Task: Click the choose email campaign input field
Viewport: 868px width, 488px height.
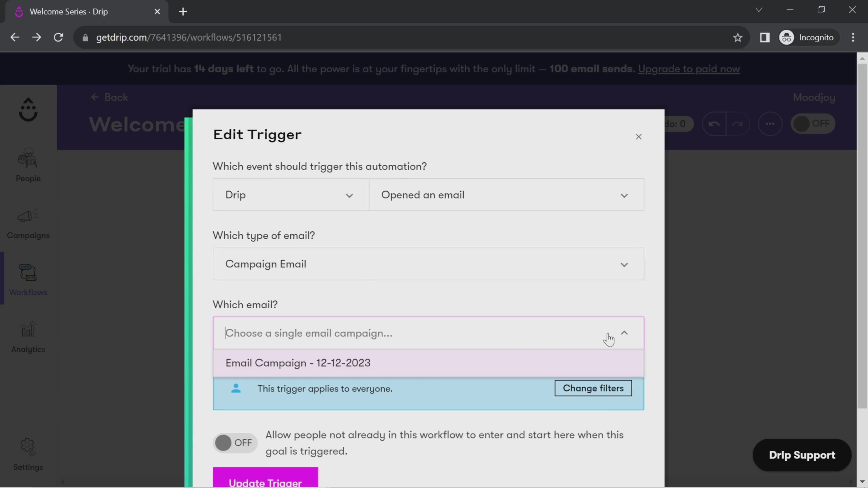Action: pos(428,333)
